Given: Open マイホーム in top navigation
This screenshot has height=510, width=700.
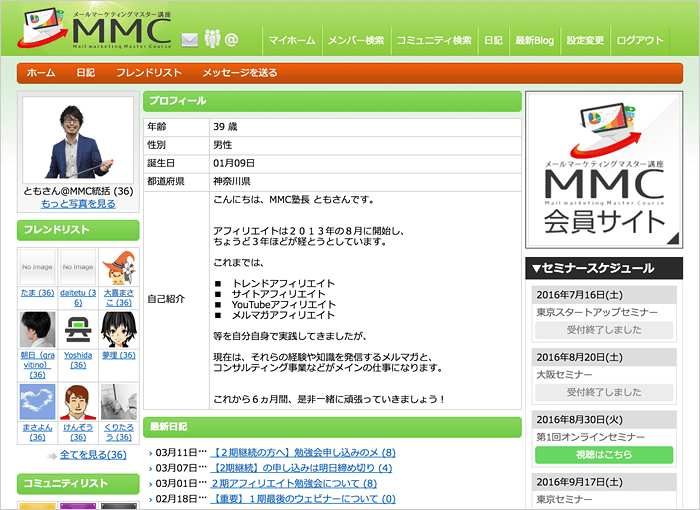Looking at the screenshot, I should pyautogui.click(x=292, y=41).
